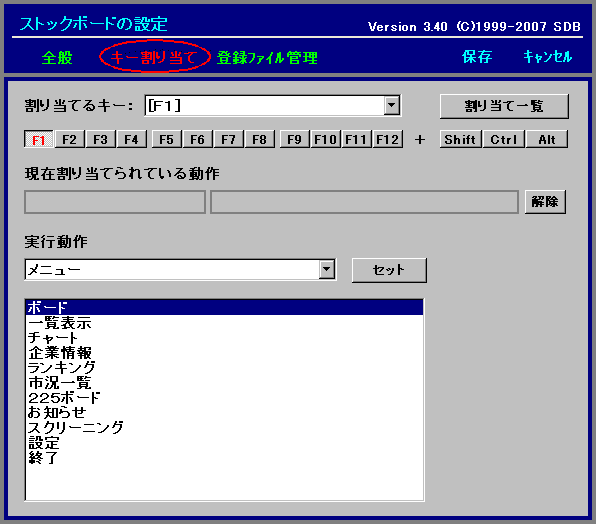
Task: Click the セット button
Action: [x=389, y=270]
